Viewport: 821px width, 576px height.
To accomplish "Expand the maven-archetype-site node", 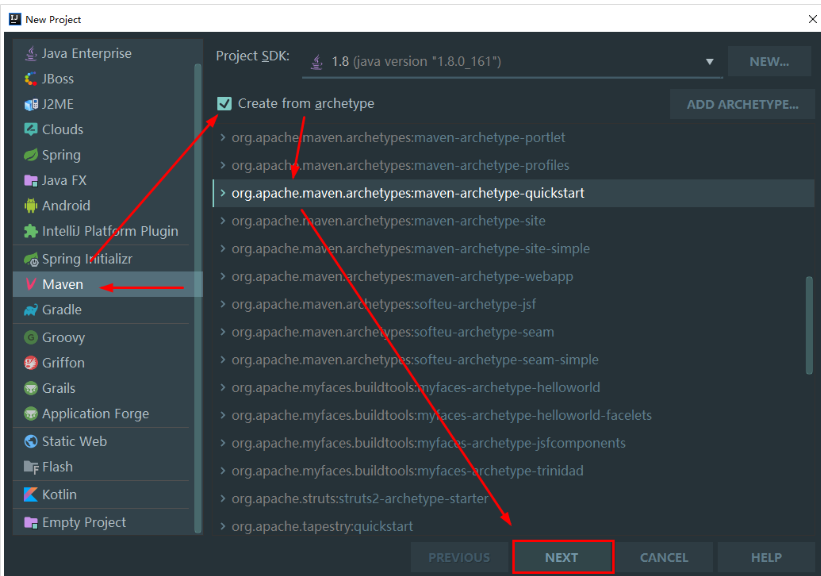I will [x=223, y=221].
